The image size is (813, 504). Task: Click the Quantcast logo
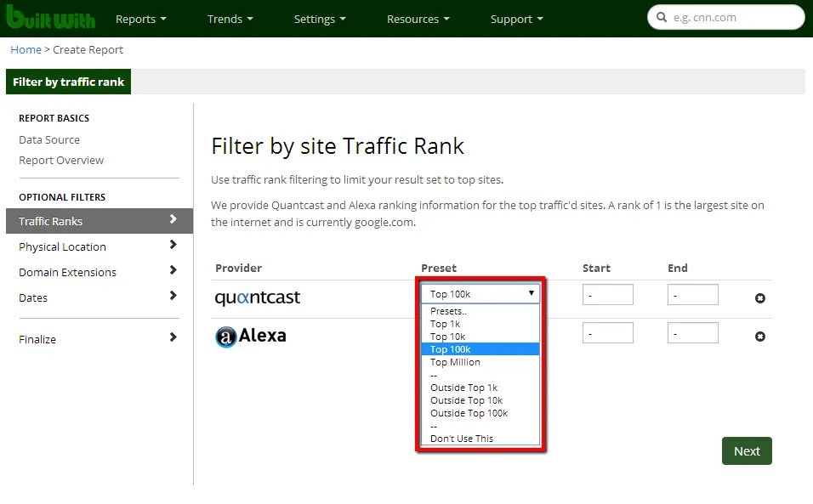[x=257, y=297]
